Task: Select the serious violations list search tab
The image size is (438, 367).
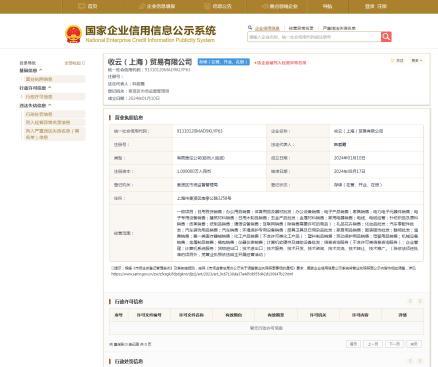Action: coord(339,28)
